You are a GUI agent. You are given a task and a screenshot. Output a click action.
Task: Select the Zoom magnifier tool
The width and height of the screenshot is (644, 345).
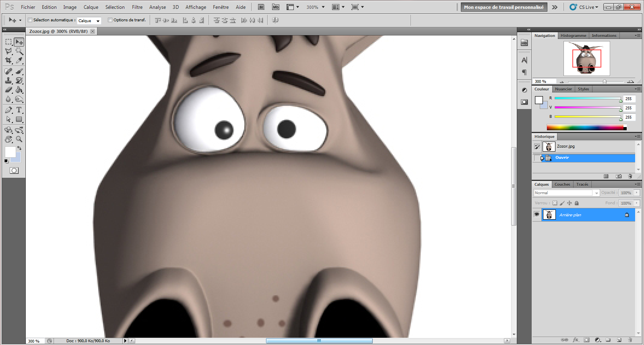coord(19,139)
